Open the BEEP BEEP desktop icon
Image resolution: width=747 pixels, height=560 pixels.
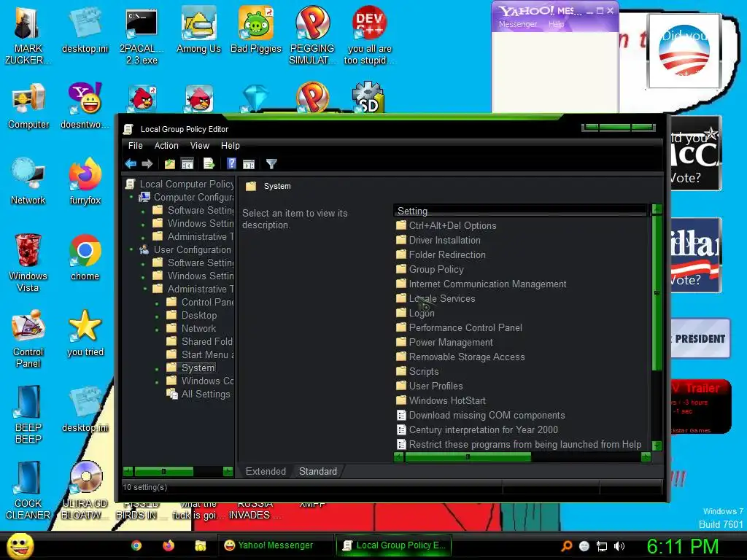point(28,414)
